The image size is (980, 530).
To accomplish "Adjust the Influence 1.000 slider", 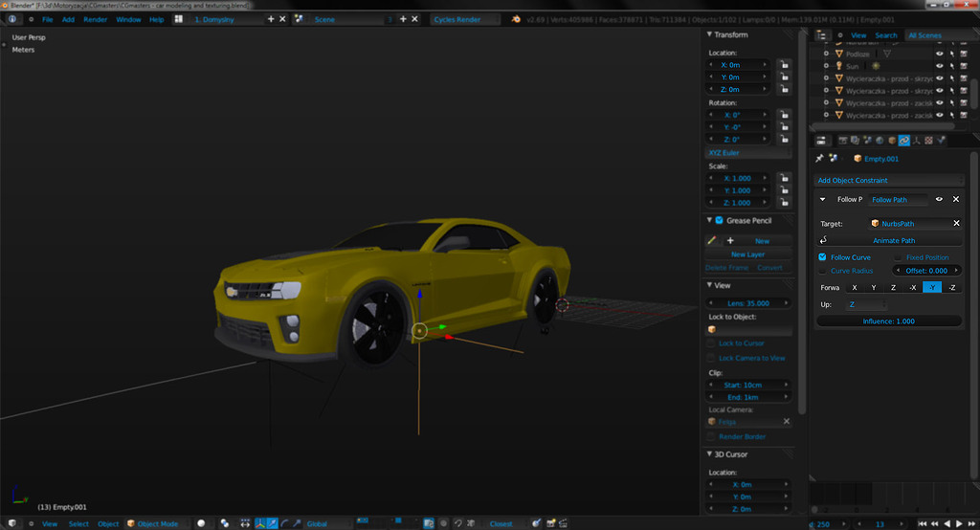I will (x=889, y=321).
